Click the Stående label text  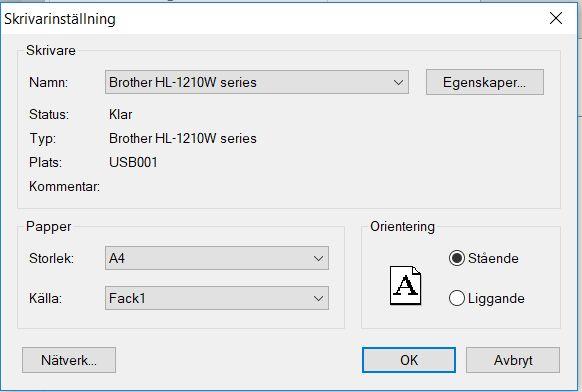click(x=493, y=258)
